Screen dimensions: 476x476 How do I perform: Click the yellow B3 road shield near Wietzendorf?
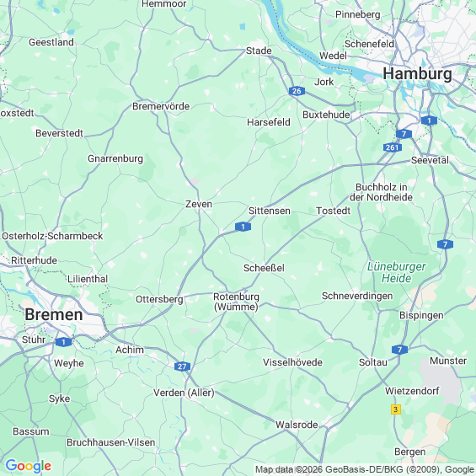pyautogui.click(x=395, y=409)
